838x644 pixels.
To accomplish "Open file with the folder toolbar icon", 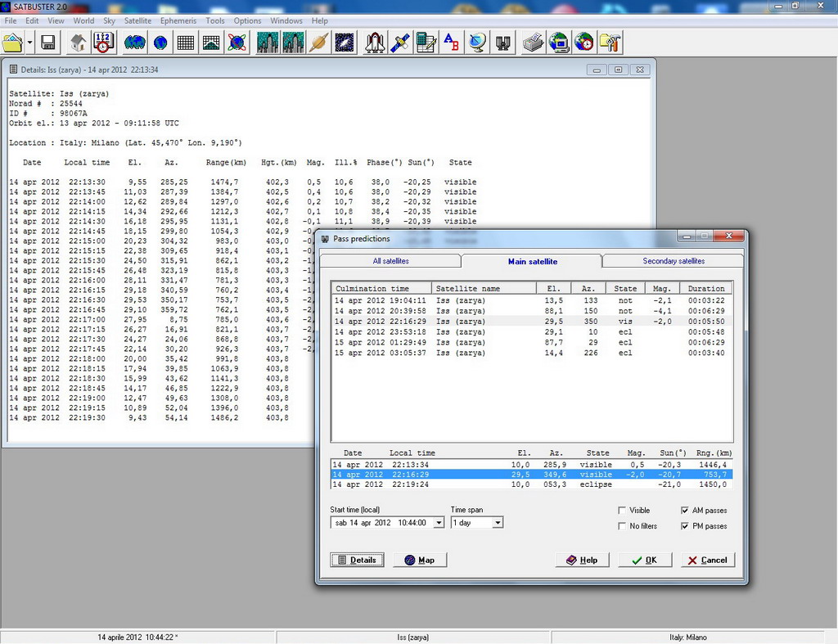I will [13, 43].
